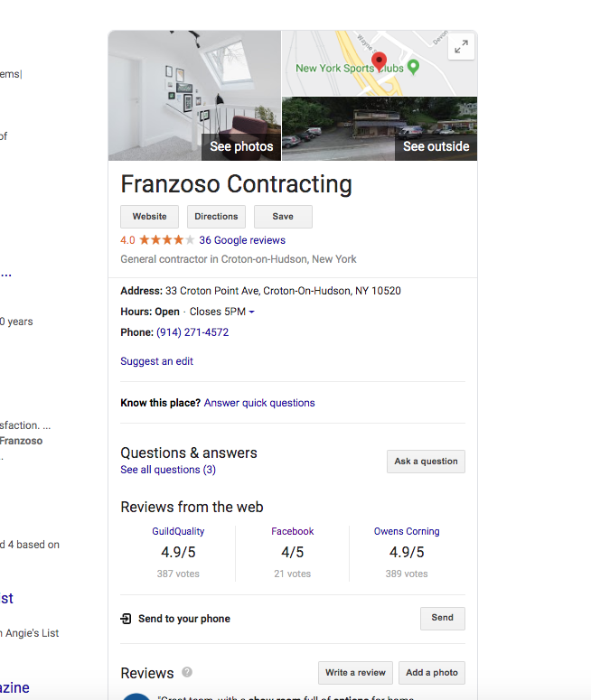This screenshot has height=700, width=591.
Task: Open the See outside street view thumbnail
Action: point(380,128)
